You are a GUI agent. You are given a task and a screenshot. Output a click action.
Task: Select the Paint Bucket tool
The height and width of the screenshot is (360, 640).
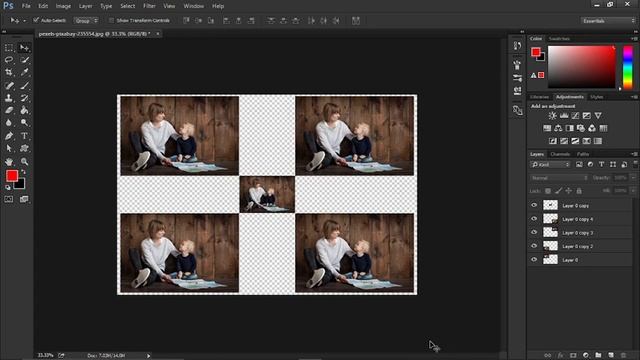click(x=24, y=110)
